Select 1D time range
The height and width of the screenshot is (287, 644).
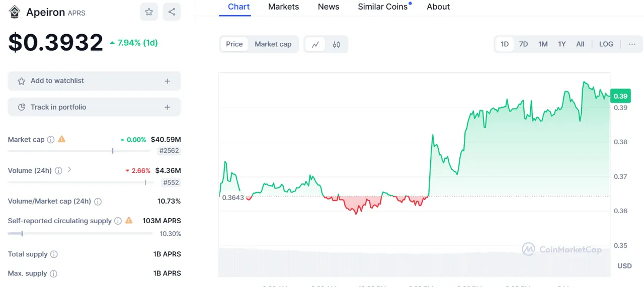click(x=505, y=44)
